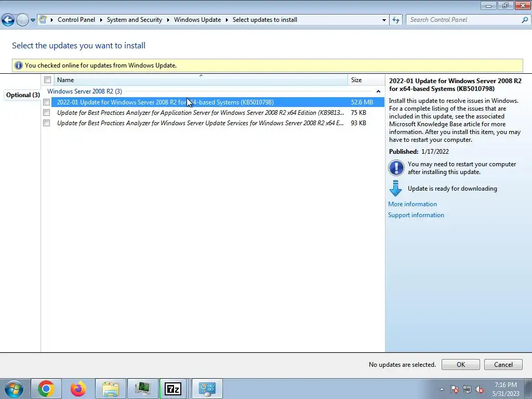Open Action Center flag tray icon
The image size is (532, 399).
click(x=454, y=389)
